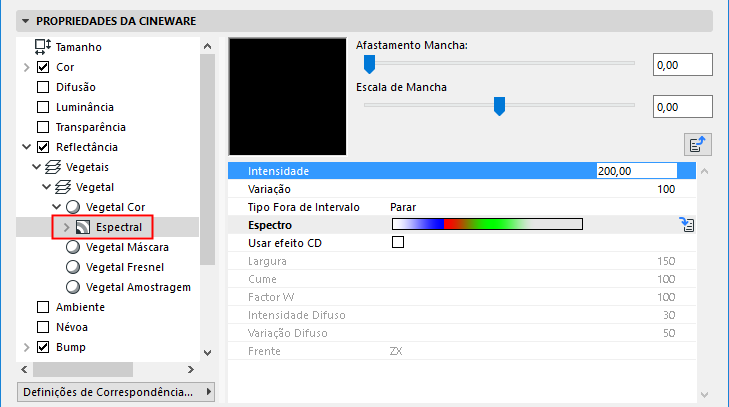The height and width of the screenshot is (407, 729).
Task: Select the Vegetal Amostragem item
Action: tap(139, 287)
